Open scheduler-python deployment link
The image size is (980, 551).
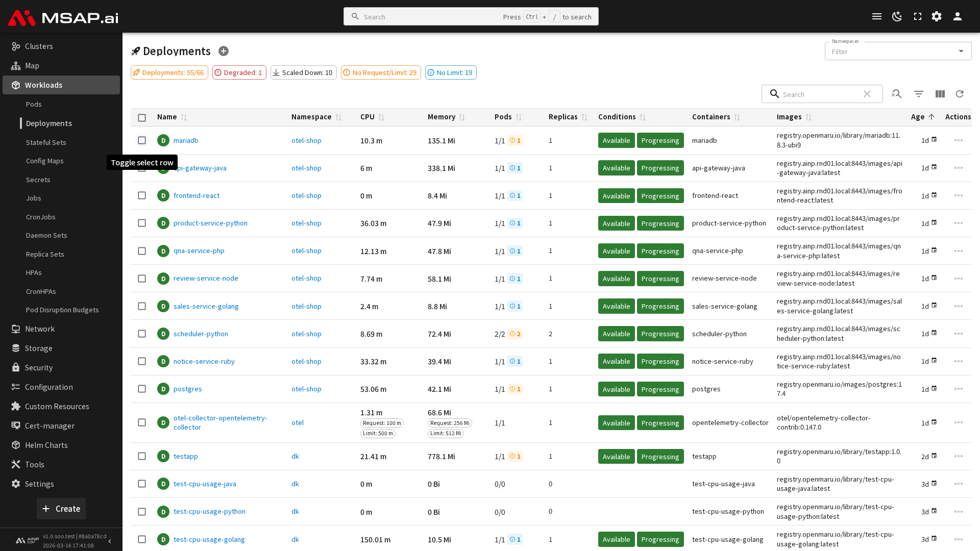click(201, 334)
